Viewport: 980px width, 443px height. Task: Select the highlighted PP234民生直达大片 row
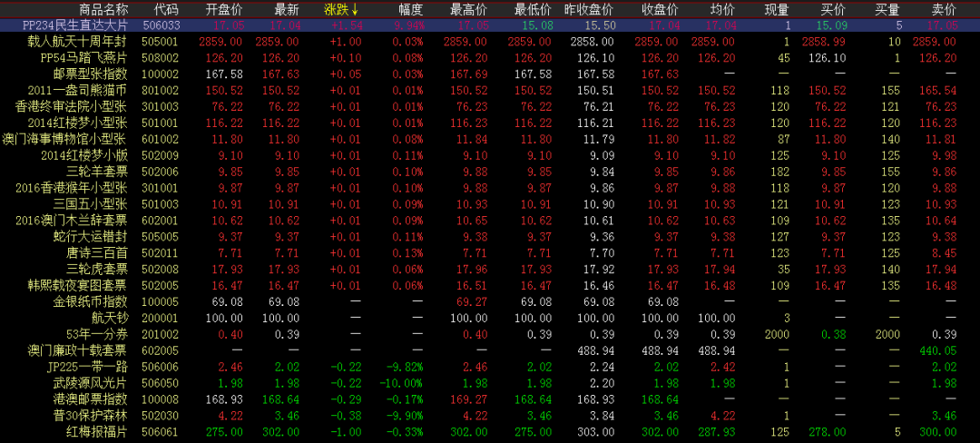tap(77, 25)
